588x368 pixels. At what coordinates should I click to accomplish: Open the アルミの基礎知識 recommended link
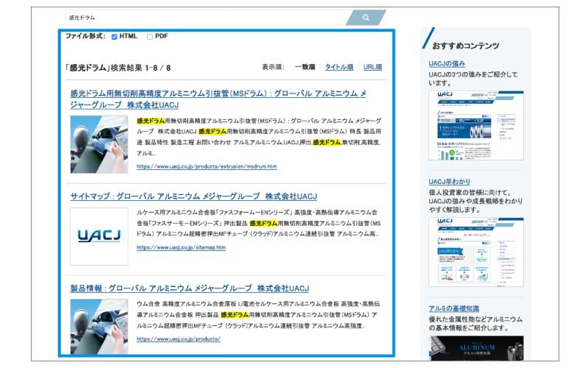tap(453, 308)
